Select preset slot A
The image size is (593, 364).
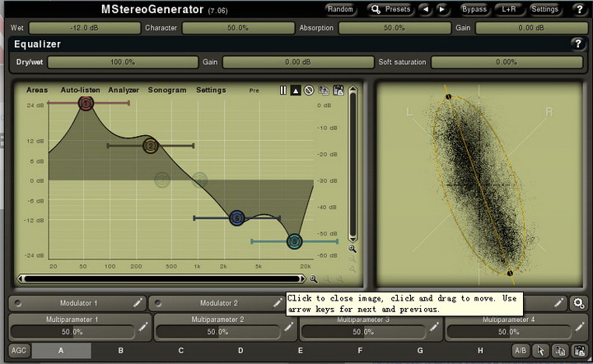(61, 351)
